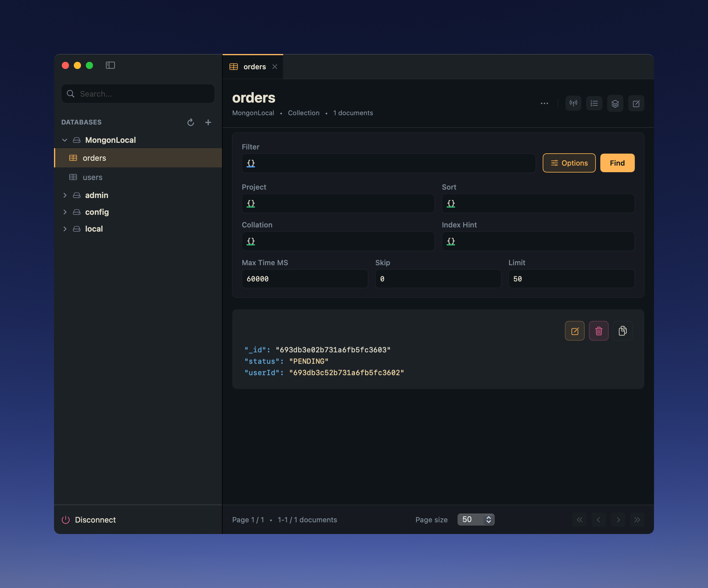
Task: Close the orders tab
Action: pos(275,67)
